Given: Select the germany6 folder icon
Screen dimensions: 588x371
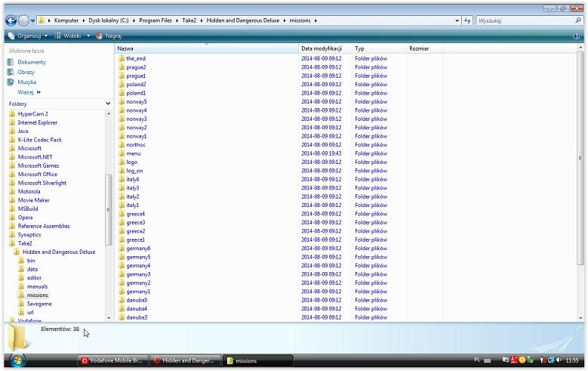Looking at the screenshot, I should pos(122,249).
